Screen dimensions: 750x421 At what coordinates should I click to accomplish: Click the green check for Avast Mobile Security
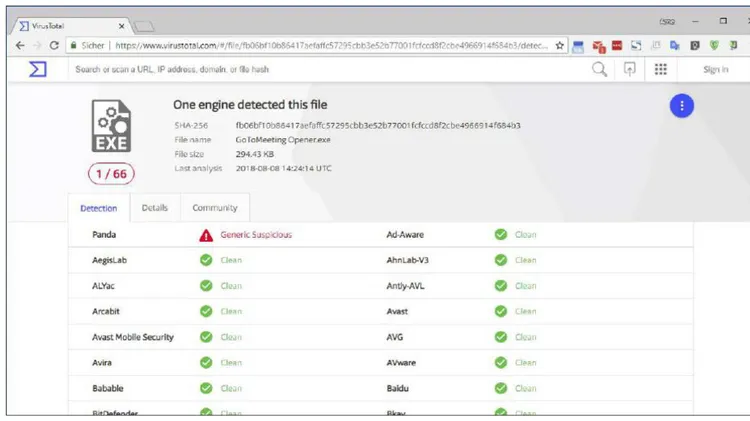click(x=206, y=337)
